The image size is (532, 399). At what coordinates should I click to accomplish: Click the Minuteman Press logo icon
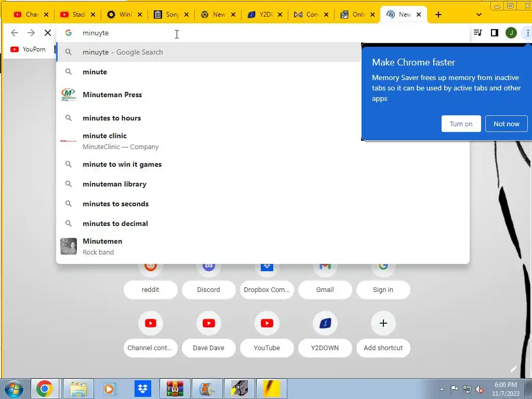(x=69, y=95)
